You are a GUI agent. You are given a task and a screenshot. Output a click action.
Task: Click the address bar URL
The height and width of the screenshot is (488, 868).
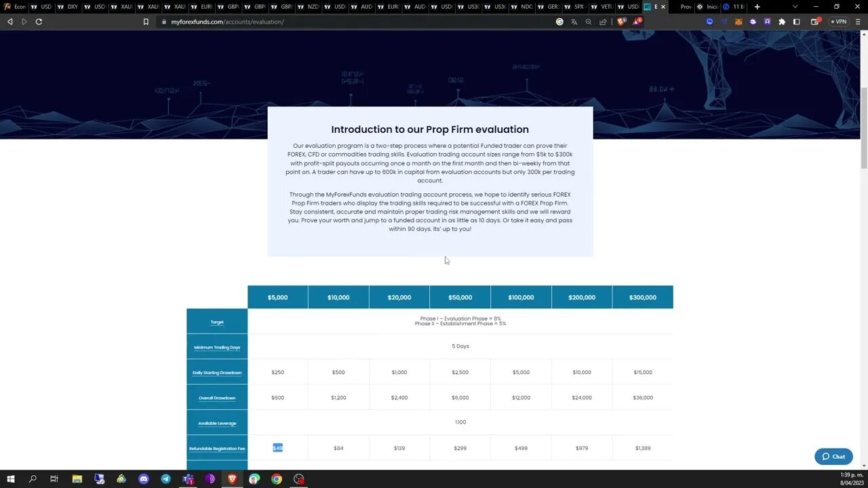point(227,22)
